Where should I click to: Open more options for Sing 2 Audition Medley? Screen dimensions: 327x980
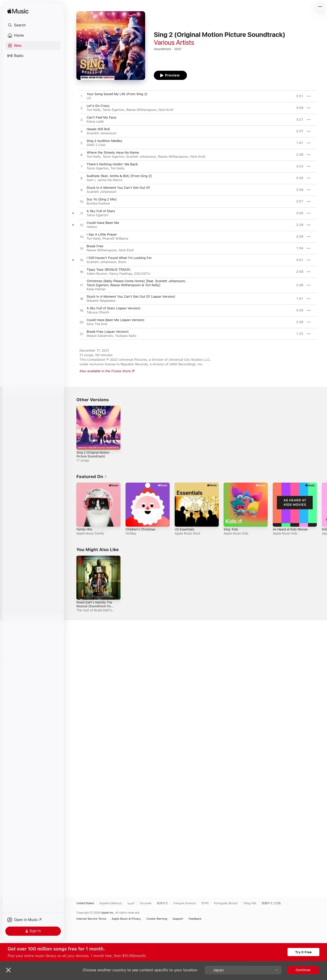point(309,143)
